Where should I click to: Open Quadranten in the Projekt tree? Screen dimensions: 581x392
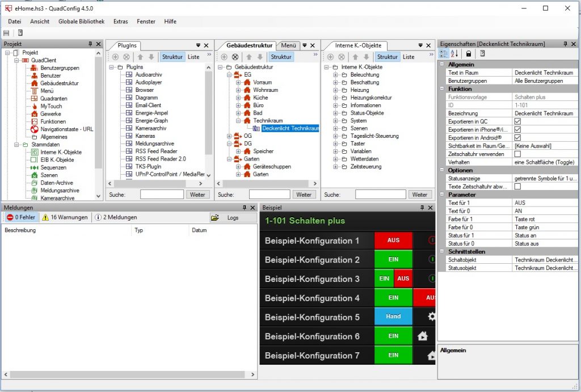click(x=54, y=99)
